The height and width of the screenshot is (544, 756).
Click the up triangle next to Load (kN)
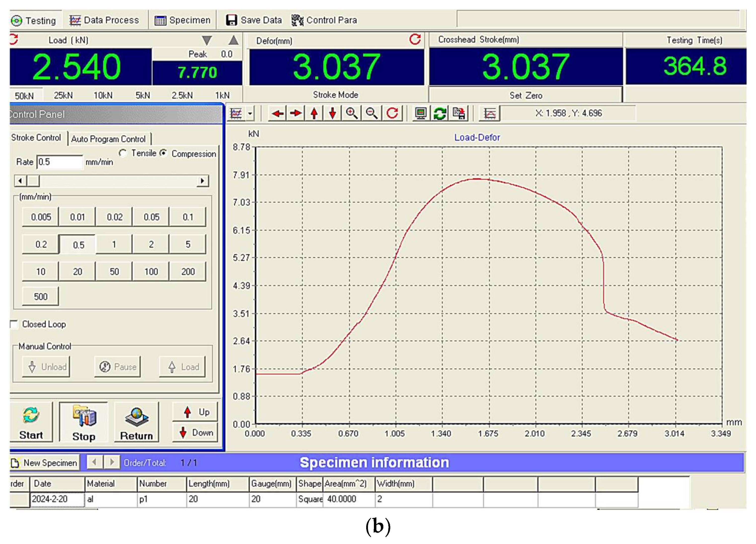click(234, 40)
